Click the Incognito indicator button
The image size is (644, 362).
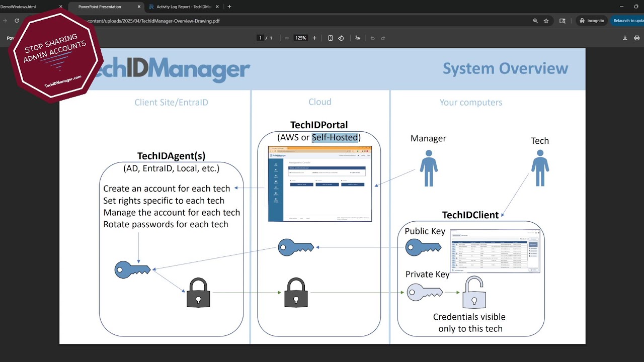[x=592, y=21]
